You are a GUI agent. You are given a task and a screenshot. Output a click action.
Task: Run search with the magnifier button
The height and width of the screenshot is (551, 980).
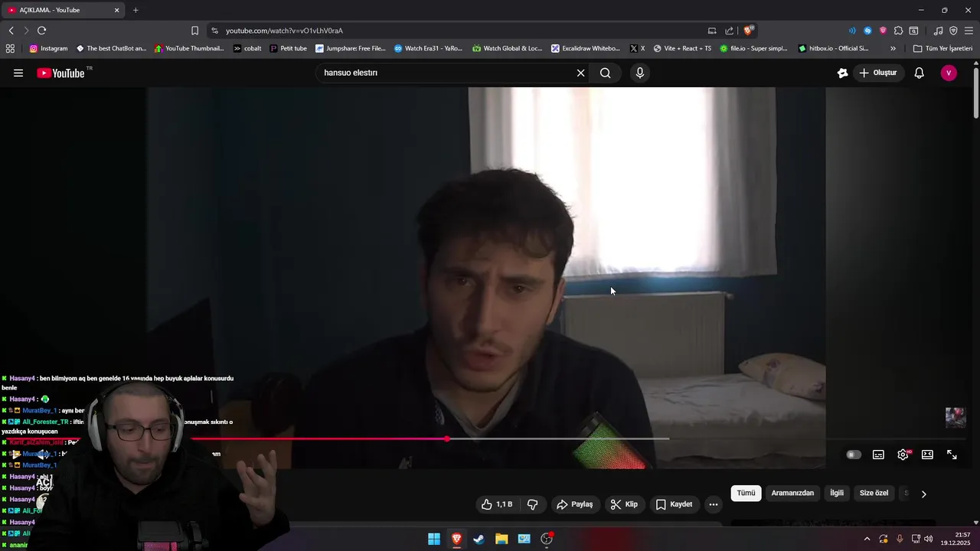605,73
